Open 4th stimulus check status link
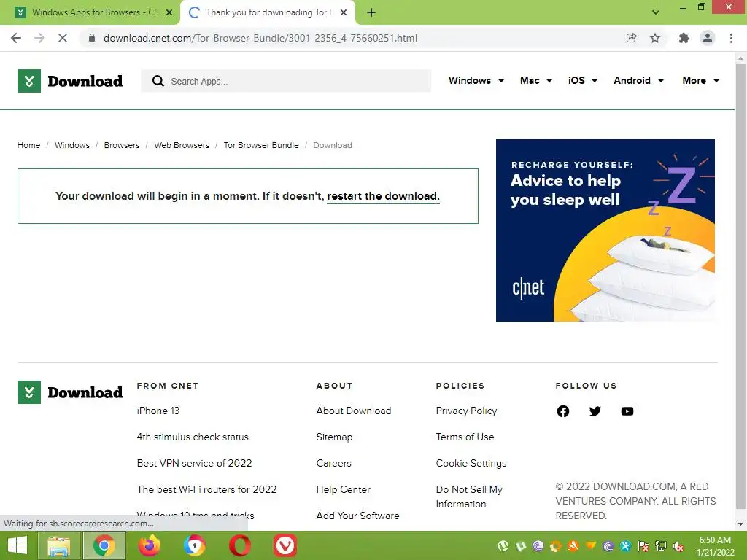Viewport: 747px width, 560px height. click(193, 437)
